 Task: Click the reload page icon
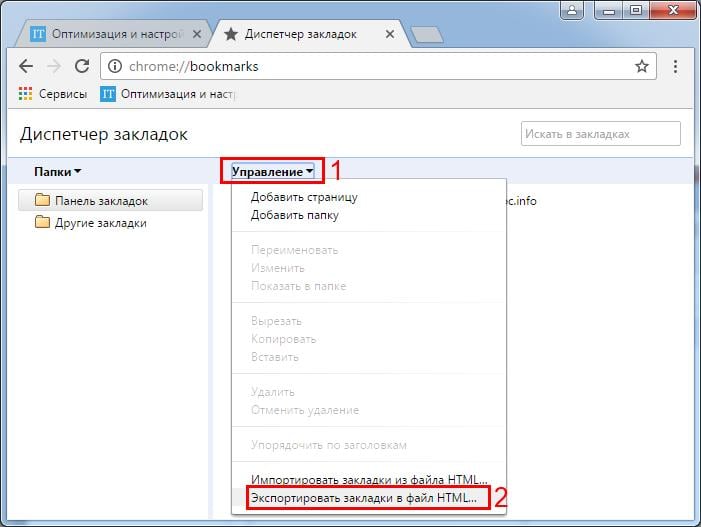tap(82, 67)
